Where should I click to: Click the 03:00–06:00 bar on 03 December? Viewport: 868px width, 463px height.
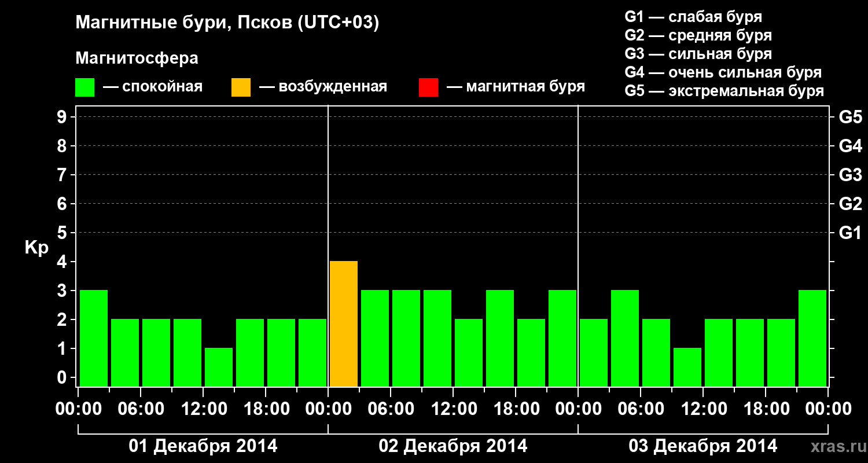[x=625, y=338]
